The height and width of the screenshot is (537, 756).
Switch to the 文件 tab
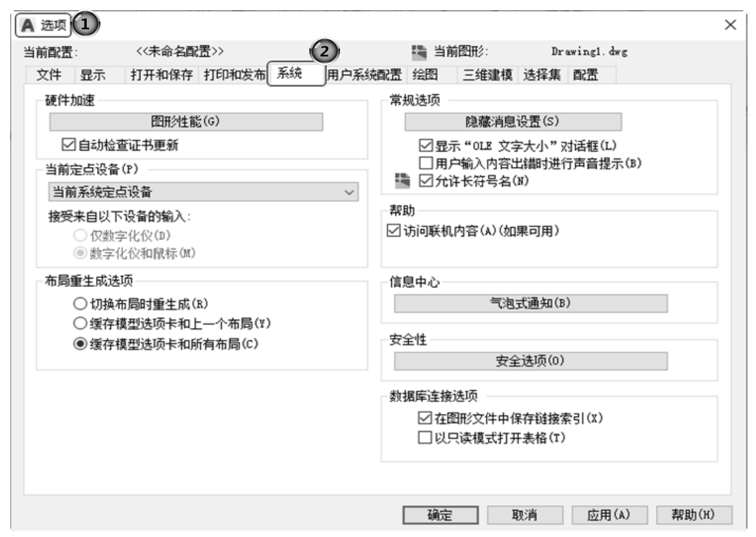click(49, 75)
